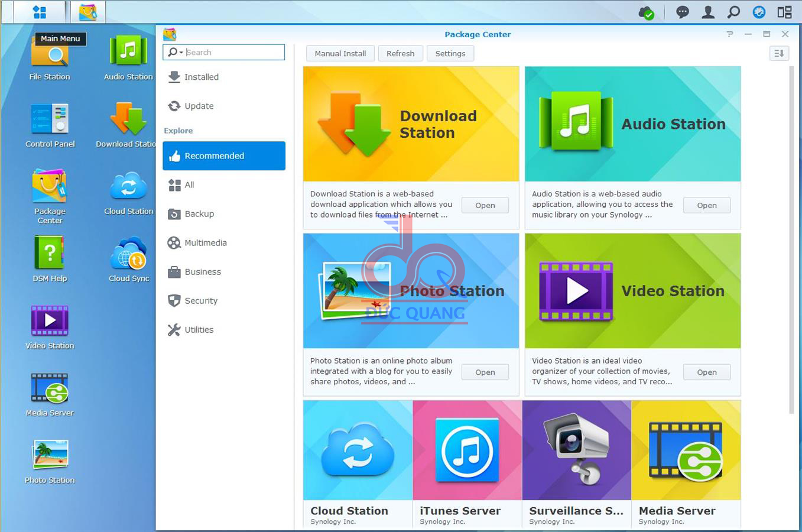Screen dimensions: 802x532
Task: Open Package Center Settings button
Action: tap(450, 53)
